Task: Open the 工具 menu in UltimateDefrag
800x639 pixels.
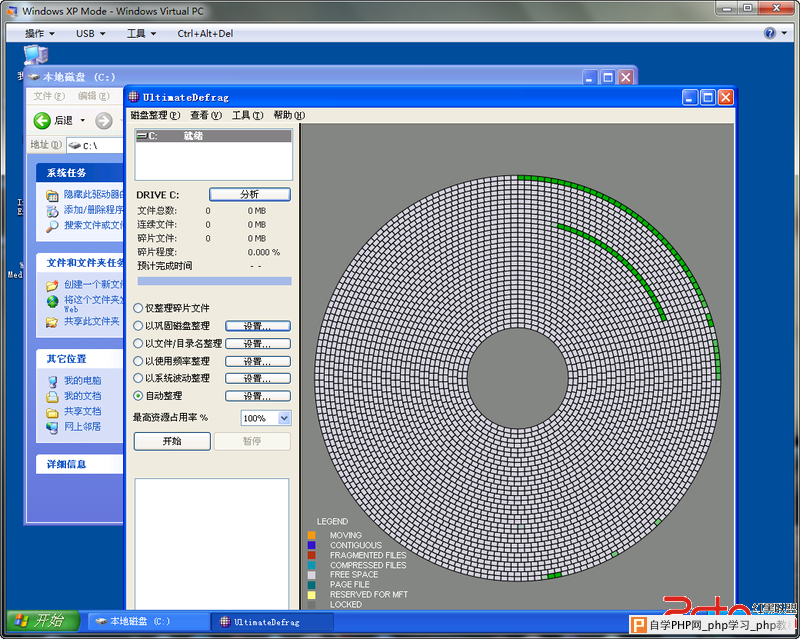Action: point(247,115)
